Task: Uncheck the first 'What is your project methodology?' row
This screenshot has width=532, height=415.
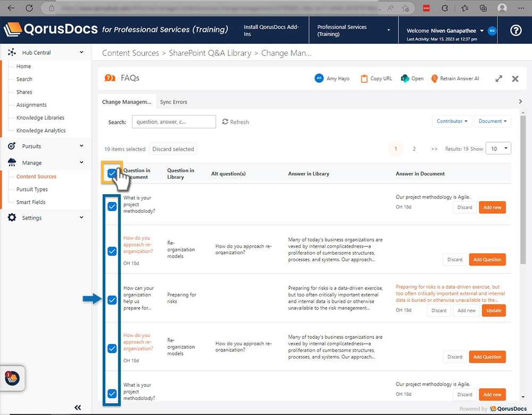Action: coord(112,206)
